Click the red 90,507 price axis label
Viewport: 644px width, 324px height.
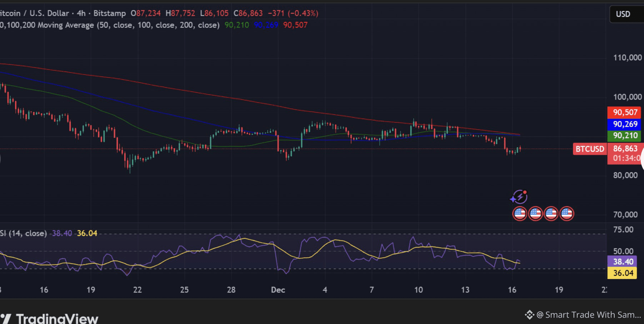coord(625,112)
